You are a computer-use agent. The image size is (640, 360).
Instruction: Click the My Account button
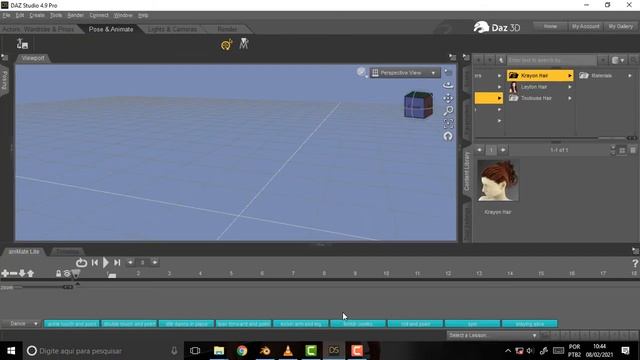[x=586, y=27]
